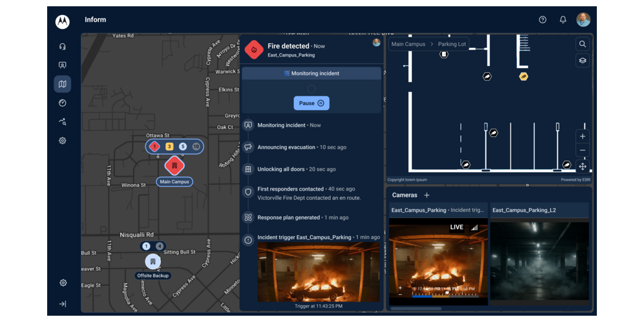Open the help question mark icon
The height and width of the screenshot is (322, 644).
click(543, 19)
